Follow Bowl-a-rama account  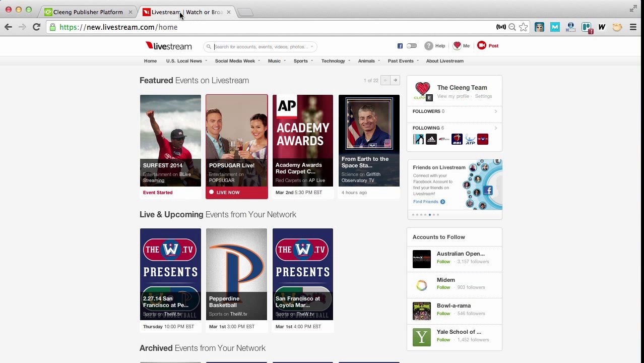pos(443,314)
